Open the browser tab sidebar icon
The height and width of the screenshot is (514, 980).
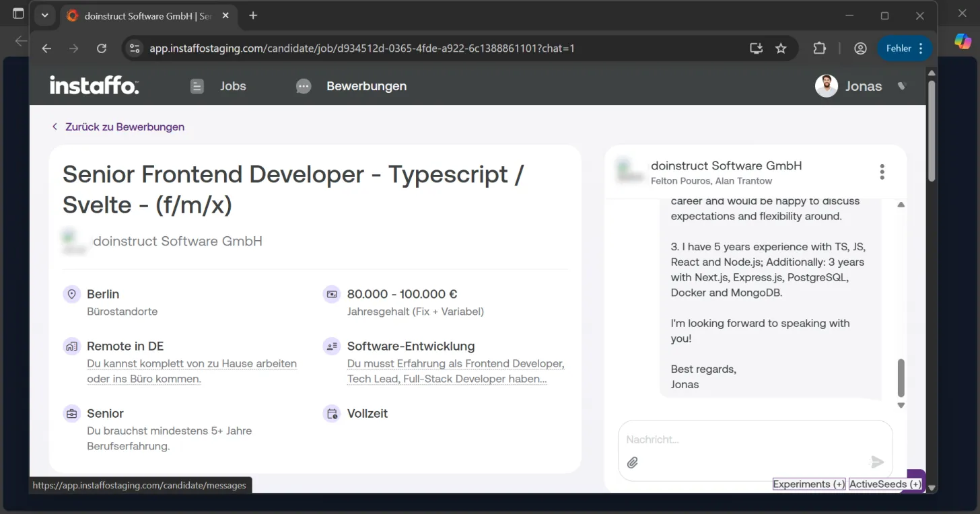18,14
